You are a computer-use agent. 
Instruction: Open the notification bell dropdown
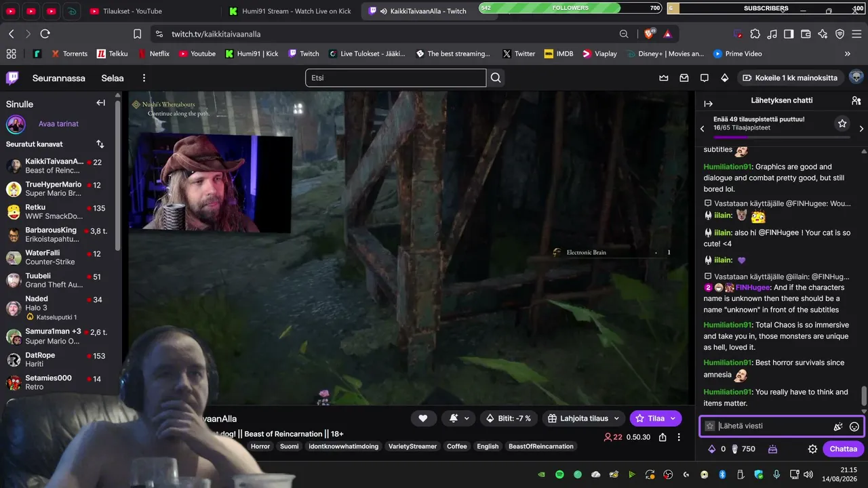(458, 418)
